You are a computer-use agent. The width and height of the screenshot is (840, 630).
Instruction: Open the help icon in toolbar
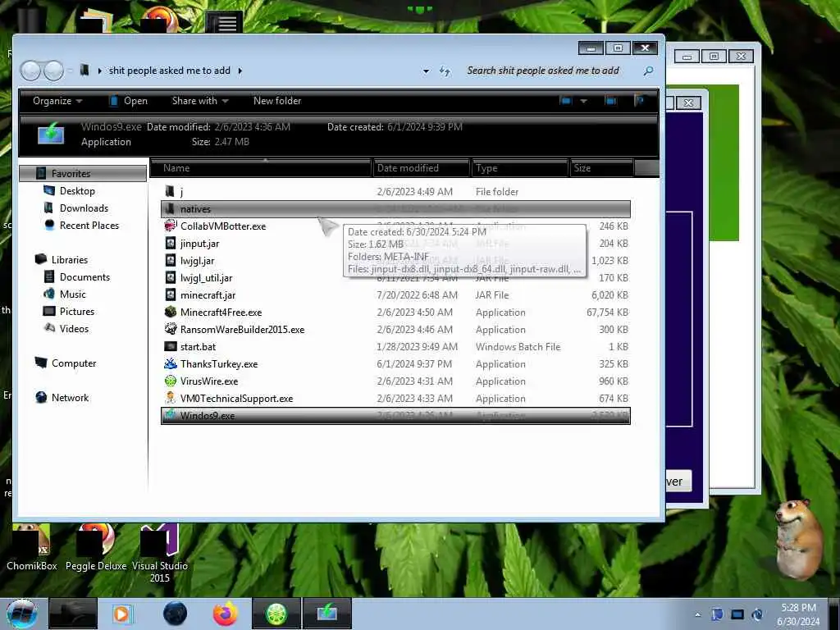(638, 101)
